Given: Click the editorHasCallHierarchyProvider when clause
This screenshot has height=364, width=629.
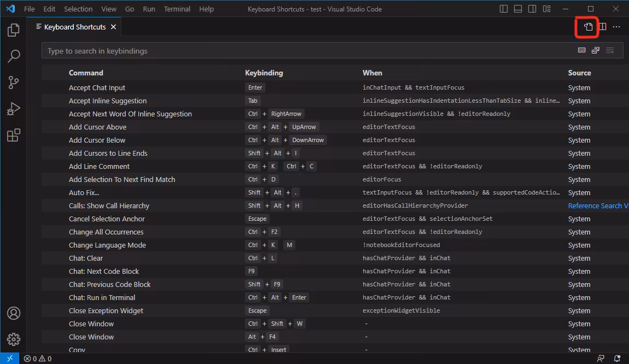Looking at the screenshot, I should pyautogui.click(x=415, y=206).
